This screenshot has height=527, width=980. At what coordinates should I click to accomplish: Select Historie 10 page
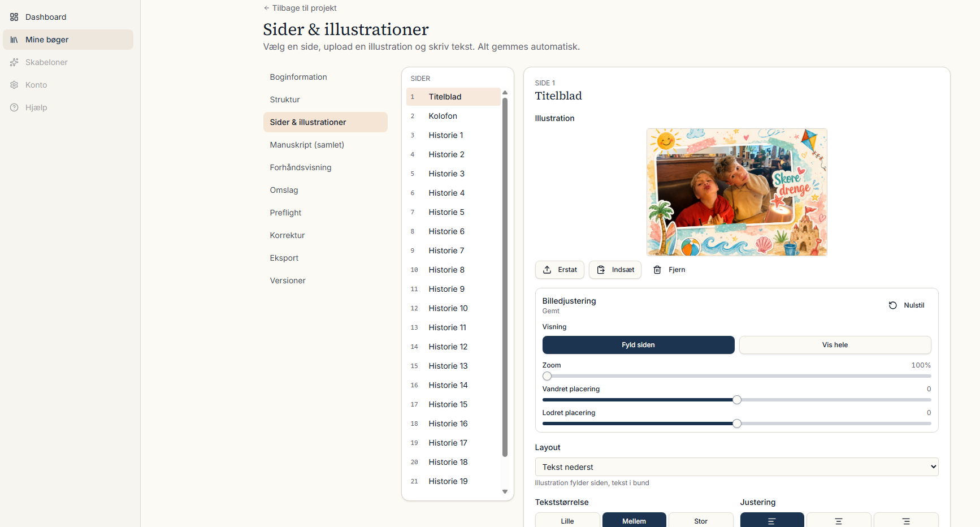click(453, 308)
